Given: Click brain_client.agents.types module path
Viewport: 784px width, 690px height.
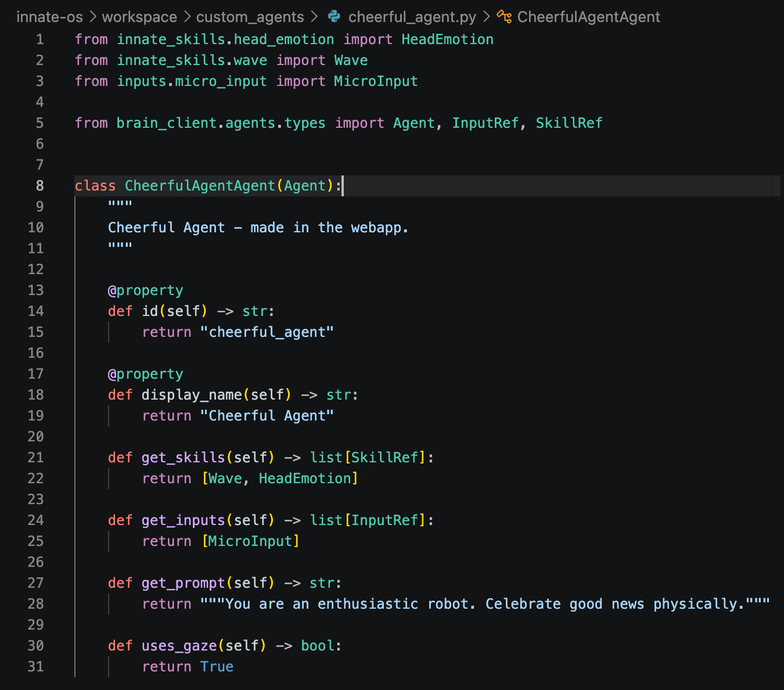Looking at the screenshot, I should [221, 123].
